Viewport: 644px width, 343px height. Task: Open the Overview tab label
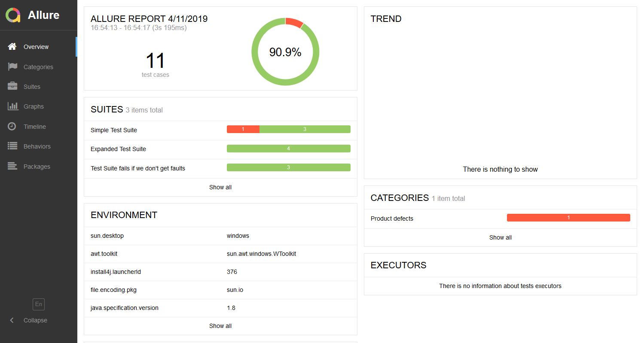coord(36,47)
